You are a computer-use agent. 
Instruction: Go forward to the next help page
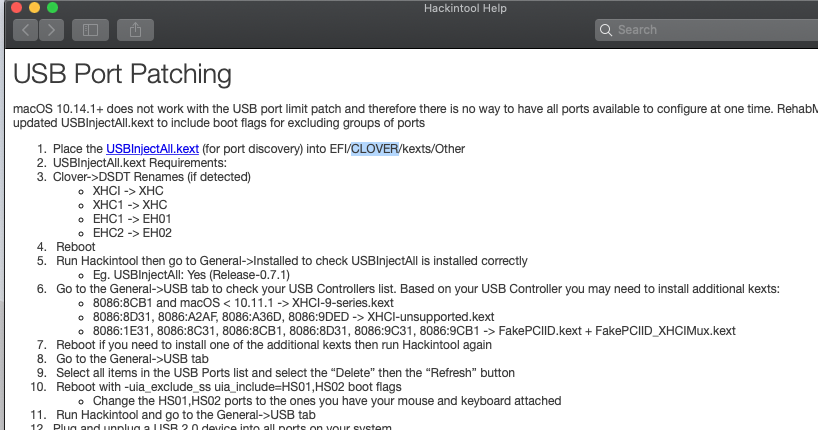click(x=51, y=30)
